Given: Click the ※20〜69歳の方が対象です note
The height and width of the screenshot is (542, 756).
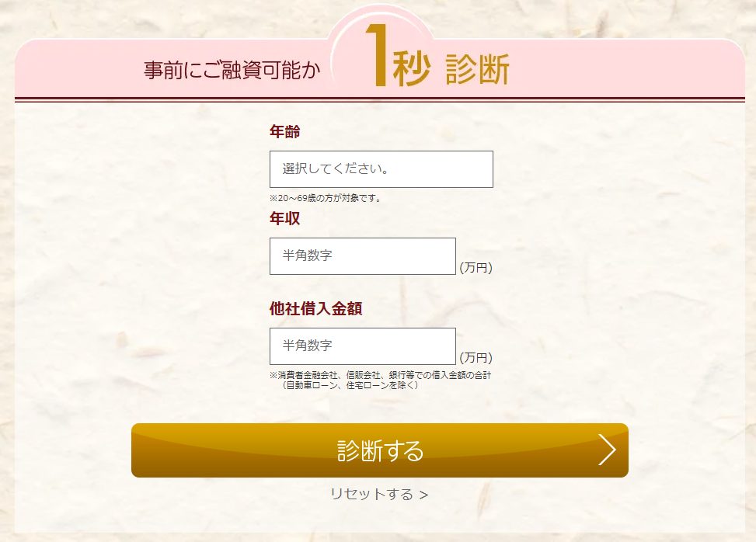Looking at the screenshot, I should pos(326,198).
